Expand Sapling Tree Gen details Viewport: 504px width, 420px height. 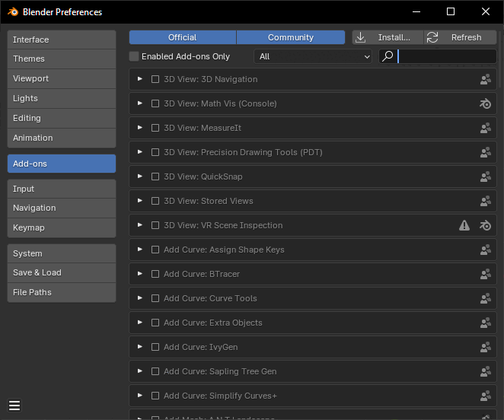140,371
